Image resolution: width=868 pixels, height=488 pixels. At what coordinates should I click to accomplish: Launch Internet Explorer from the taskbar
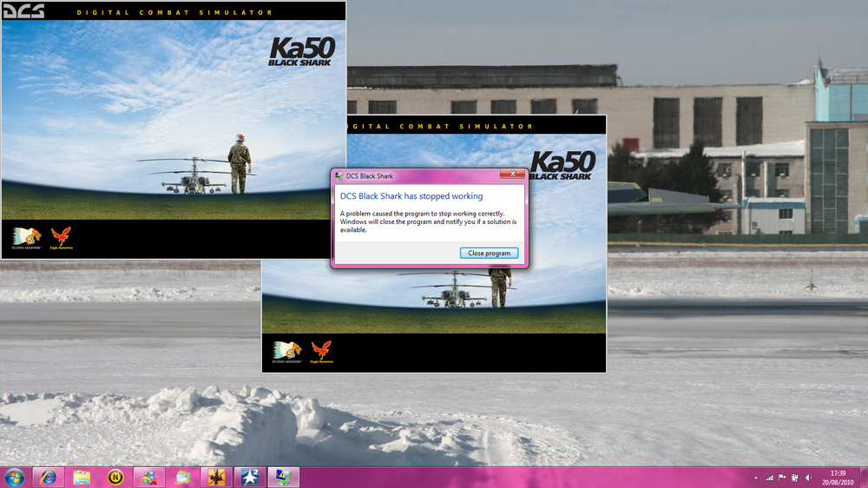tap(48, 478)
